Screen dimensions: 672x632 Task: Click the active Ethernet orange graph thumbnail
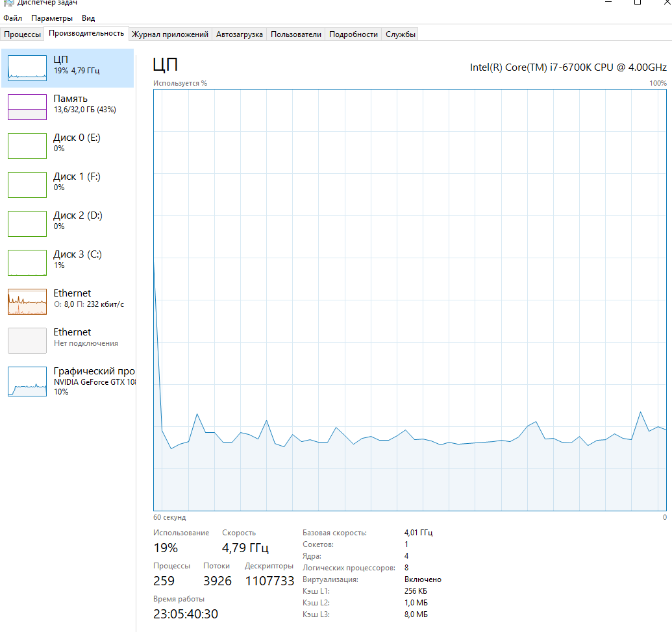point(27,302)
